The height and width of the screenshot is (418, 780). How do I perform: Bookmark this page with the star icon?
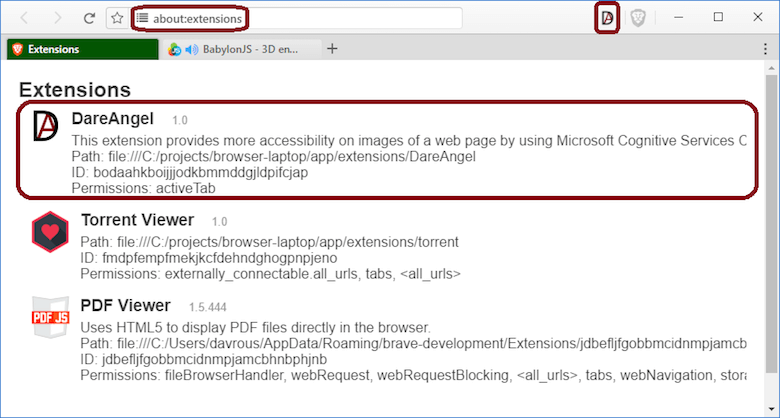point(116,18)
